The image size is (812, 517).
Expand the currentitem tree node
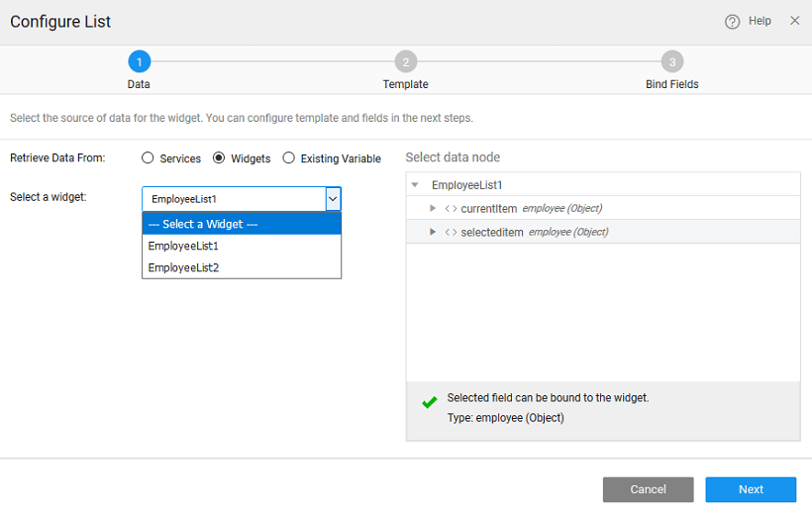(x=433, y=208)
